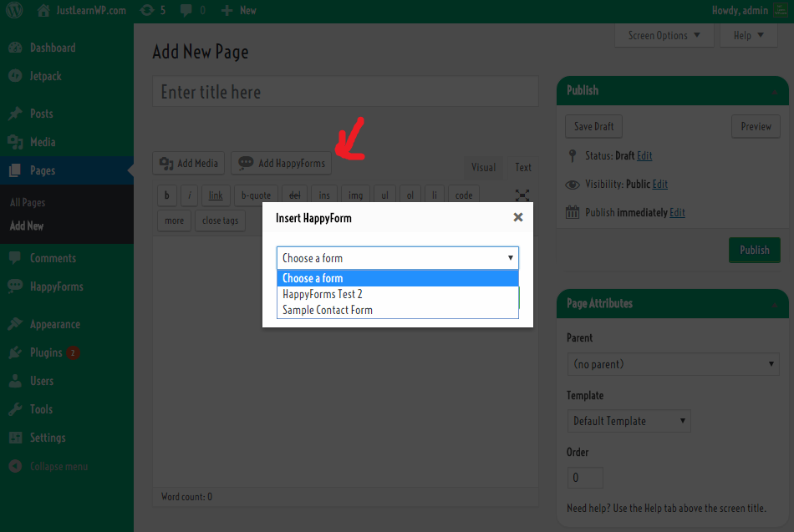Click the del quicktag button

(294, 195)
